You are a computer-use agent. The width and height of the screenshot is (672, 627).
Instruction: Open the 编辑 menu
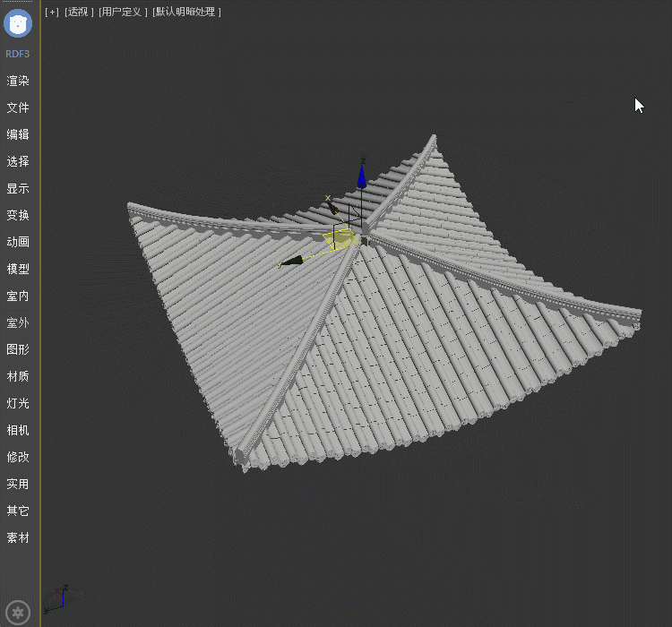pyautogui.click(x=18, y=134)
